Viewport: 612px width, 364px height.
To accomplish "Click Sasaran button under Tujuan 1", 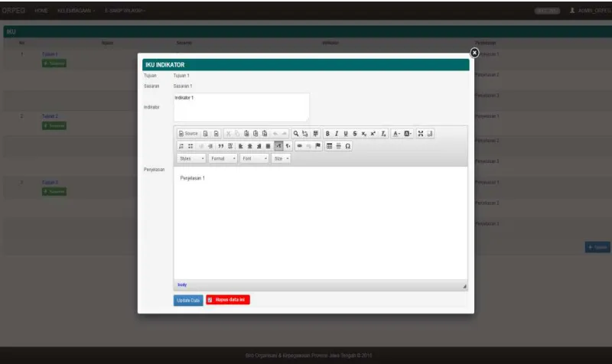I will (54, 63).
